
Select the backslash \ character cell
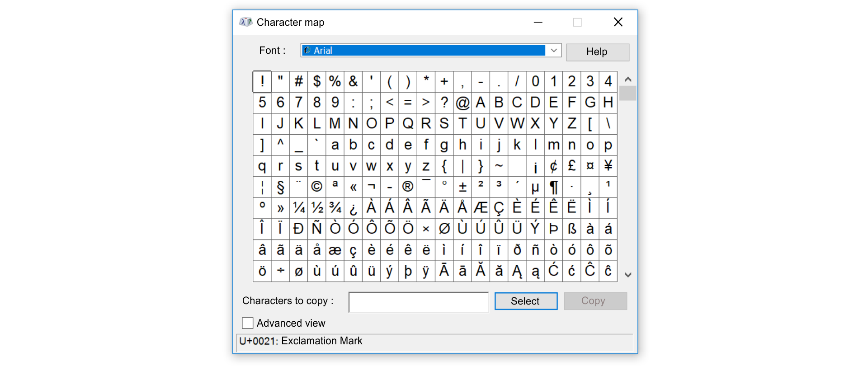point(608,124)
